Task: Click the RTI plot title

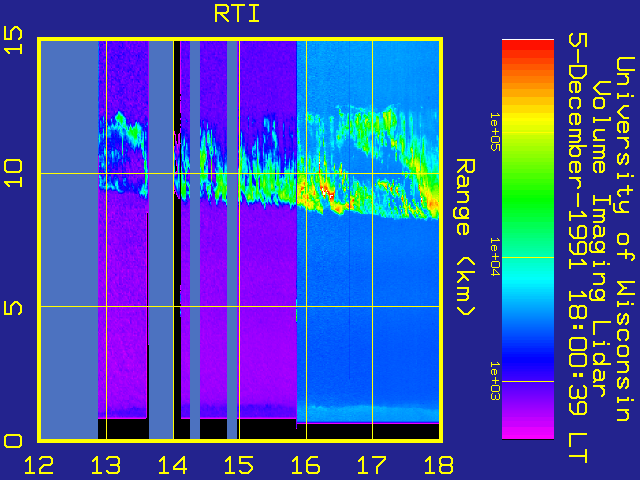Action: [237, 14]
